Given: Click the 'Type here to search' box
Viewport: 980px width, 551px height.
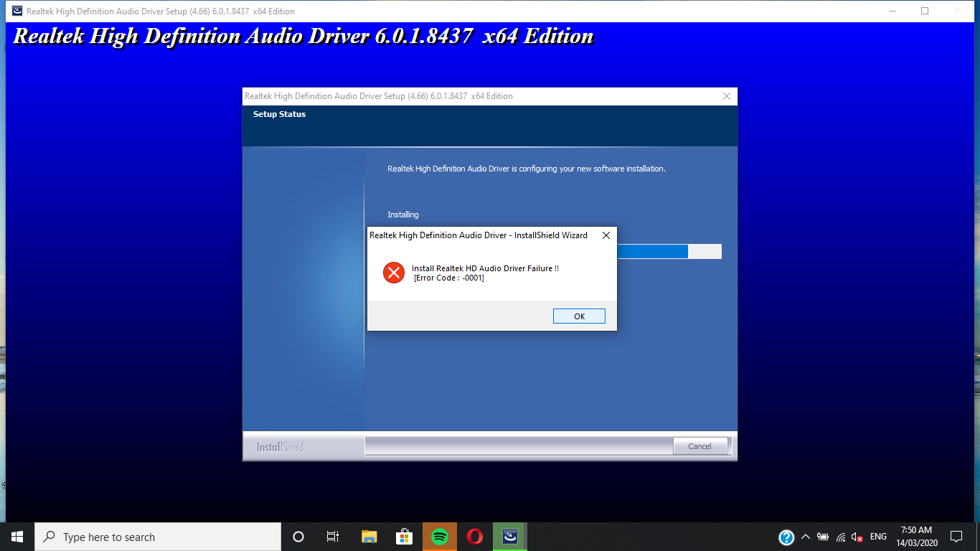Looking at the screenshot, I should coord(158,537).
